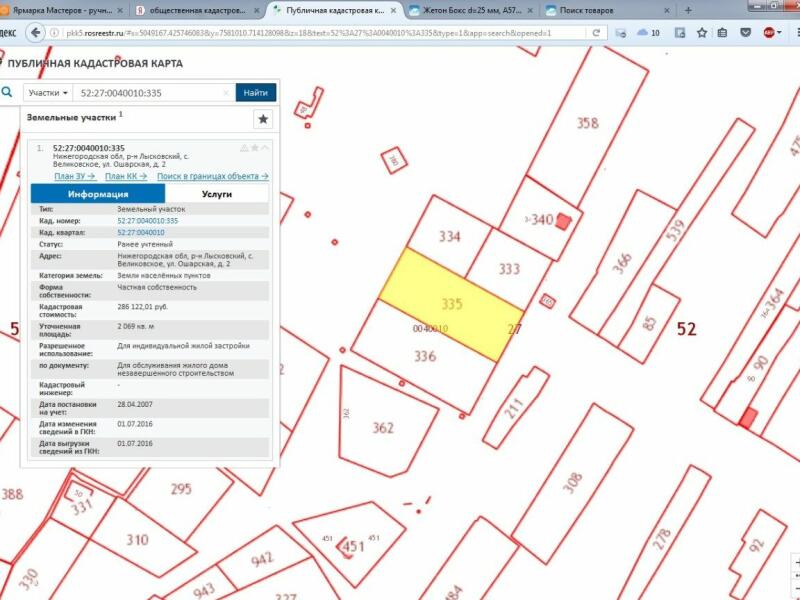Open the План ЗУ link

point(74,176)
